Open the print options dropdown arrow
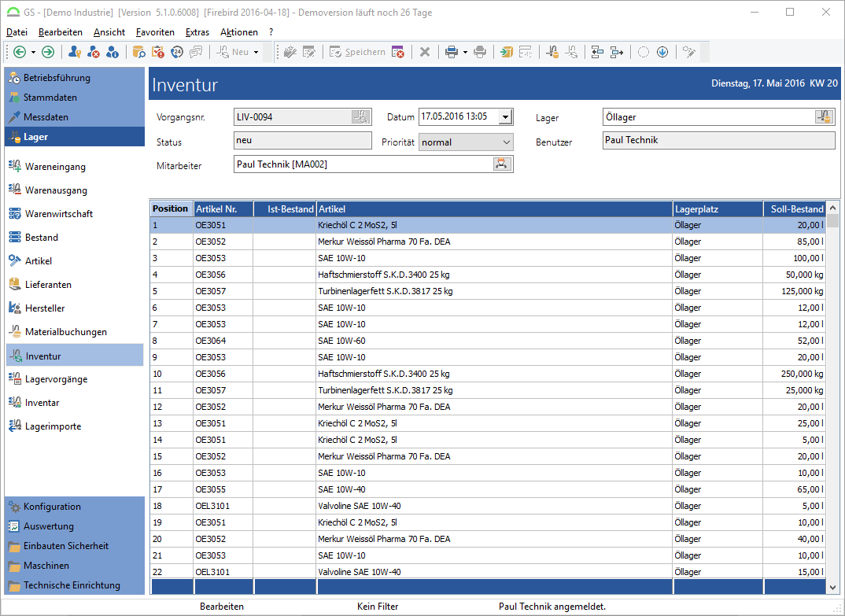 click(x=465, y=52)
